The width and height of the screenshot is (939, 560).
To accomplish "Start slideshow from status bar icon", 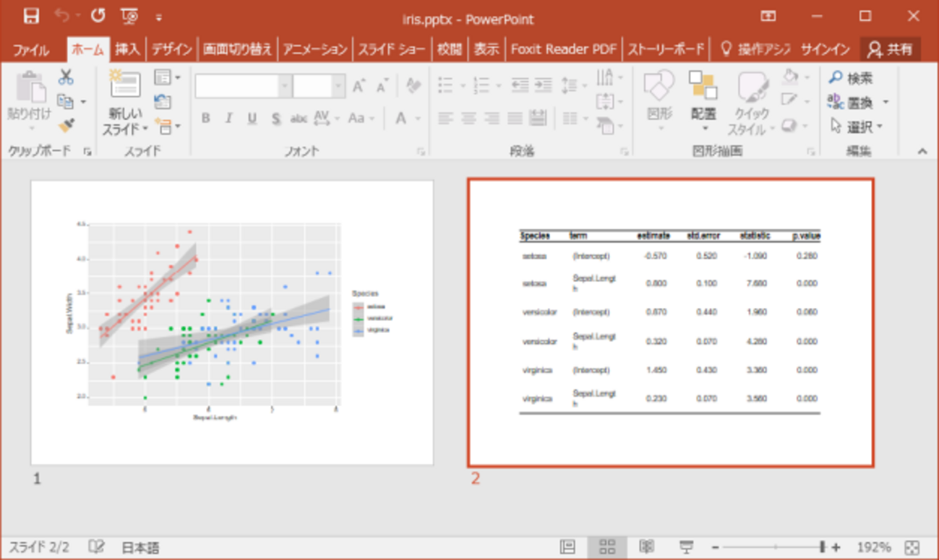I will click(685, 547).
